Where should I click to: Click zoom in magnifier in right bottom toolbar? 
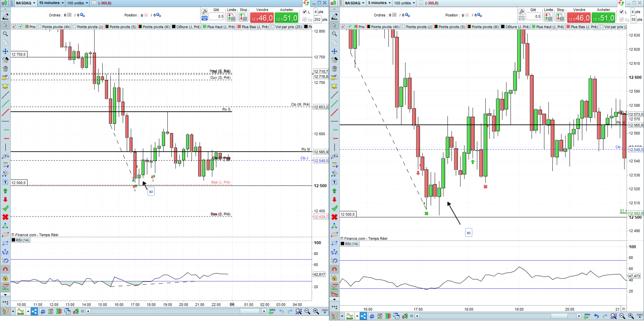click(631, 316)
